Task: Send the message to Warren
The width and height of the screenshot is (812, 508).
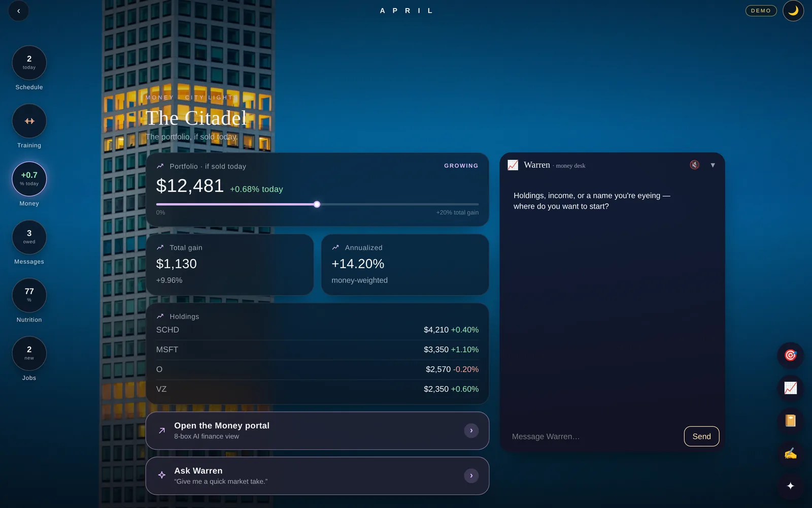Action: (x=701, y=436)
